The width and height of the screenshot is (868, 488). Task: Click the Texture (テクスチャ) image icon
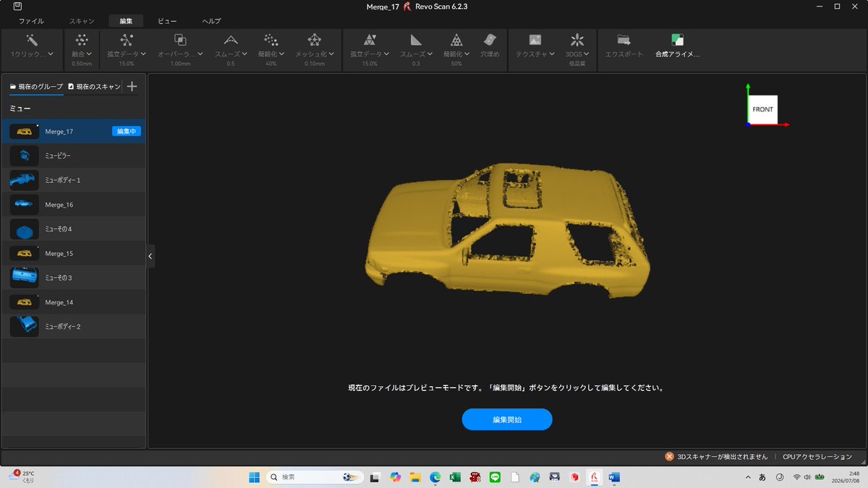click(x=535, y=40)
